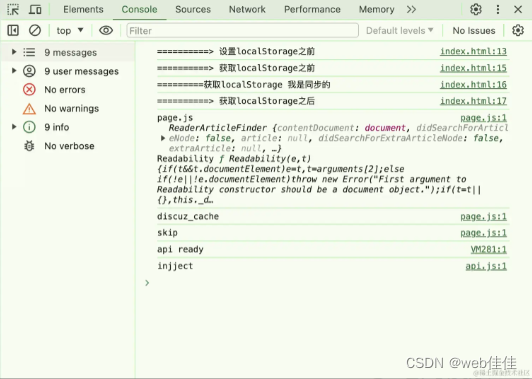Open the three-dot customize menu
Viewport: 532px width, 379px height.
point(498,9)
